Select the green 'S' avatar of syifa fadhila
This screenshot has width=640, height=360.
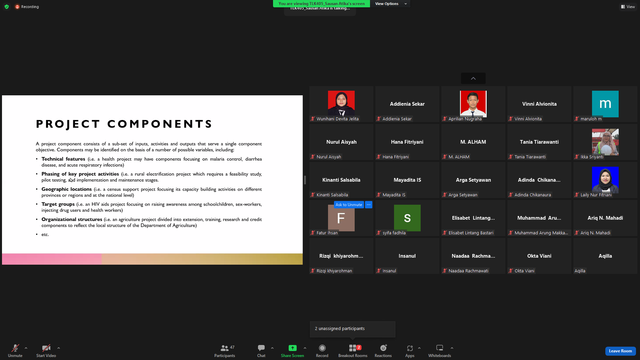coord(407,218)
